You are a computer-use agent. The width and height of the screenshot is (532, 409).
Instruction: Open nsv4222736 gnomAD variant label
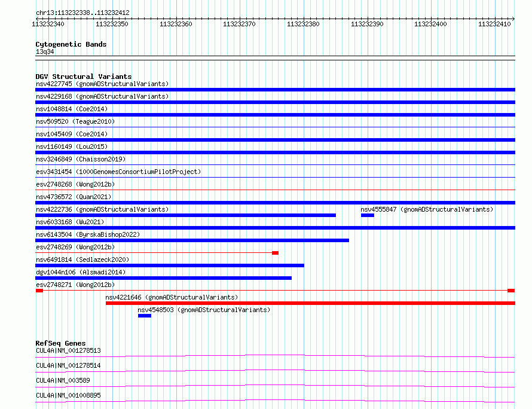coord(102,209)
